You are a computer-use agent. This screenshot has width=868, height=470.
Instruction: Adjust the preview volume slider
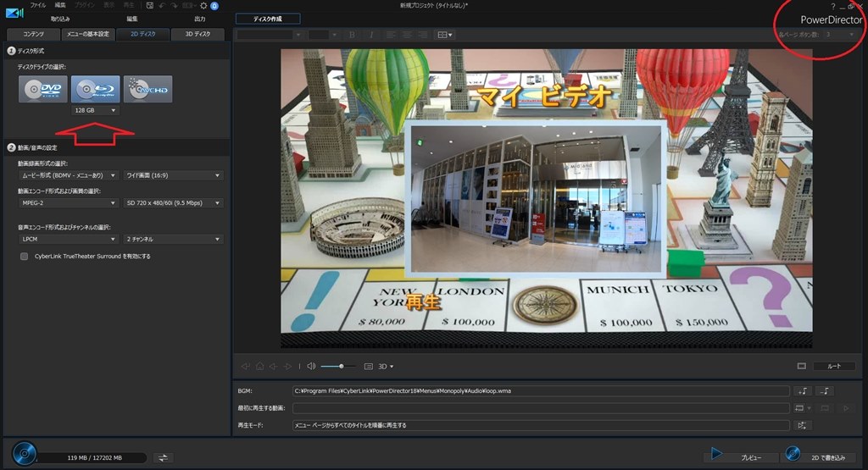(x=337, y=366)
